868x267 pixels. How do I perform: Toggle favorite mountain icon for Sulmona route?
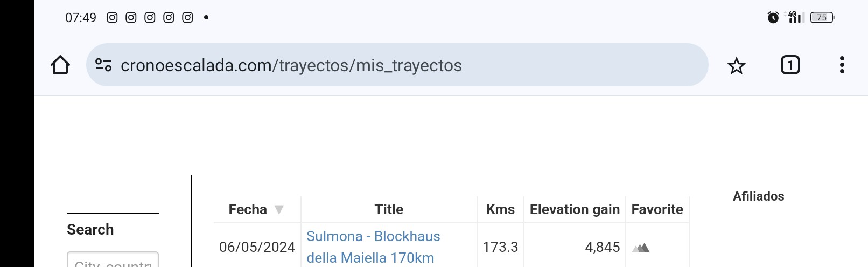pos(641,248)
